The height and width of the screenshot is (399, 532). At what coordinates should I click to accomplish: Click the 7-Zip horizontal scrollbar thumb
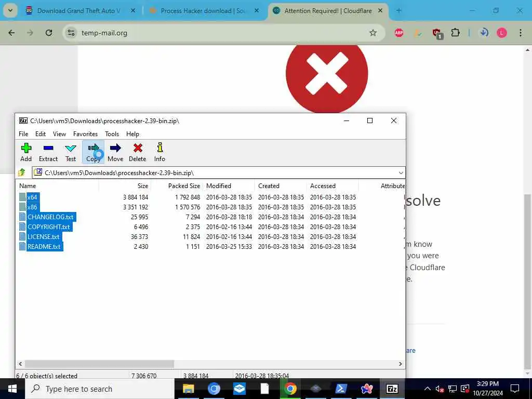(x=99, y=364)
